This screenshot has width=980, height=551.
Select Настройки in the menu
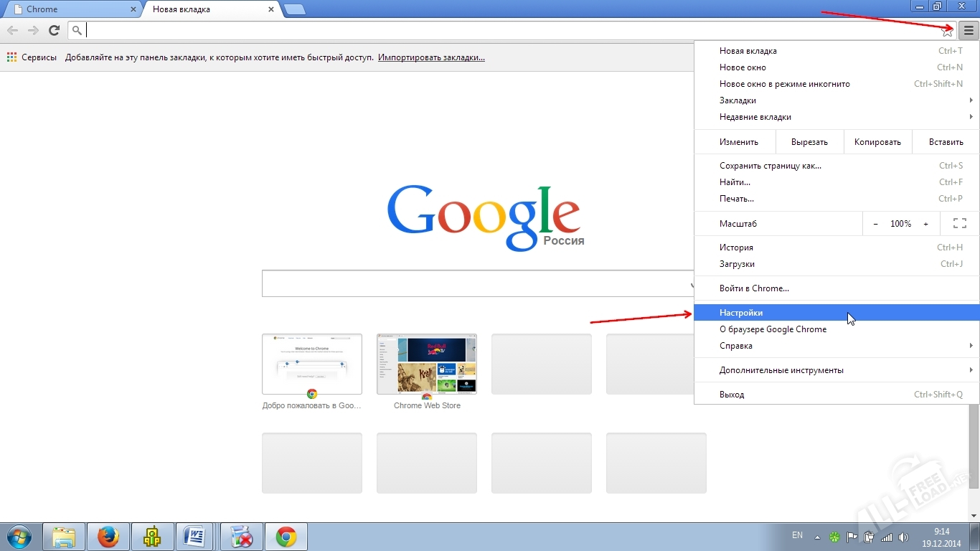tap(741, 313)
